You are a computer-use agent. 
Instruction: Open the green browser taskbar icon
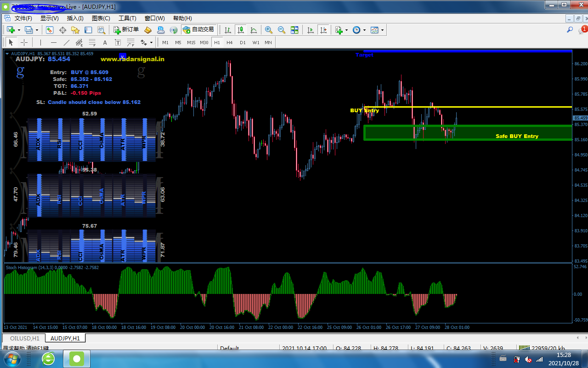click(48, 358)
